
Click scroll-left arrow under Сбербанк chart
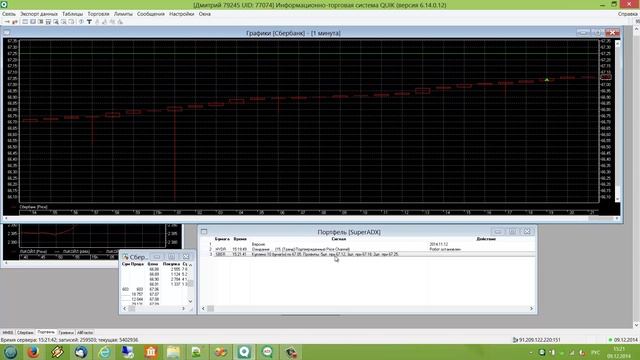coord(6,219)
